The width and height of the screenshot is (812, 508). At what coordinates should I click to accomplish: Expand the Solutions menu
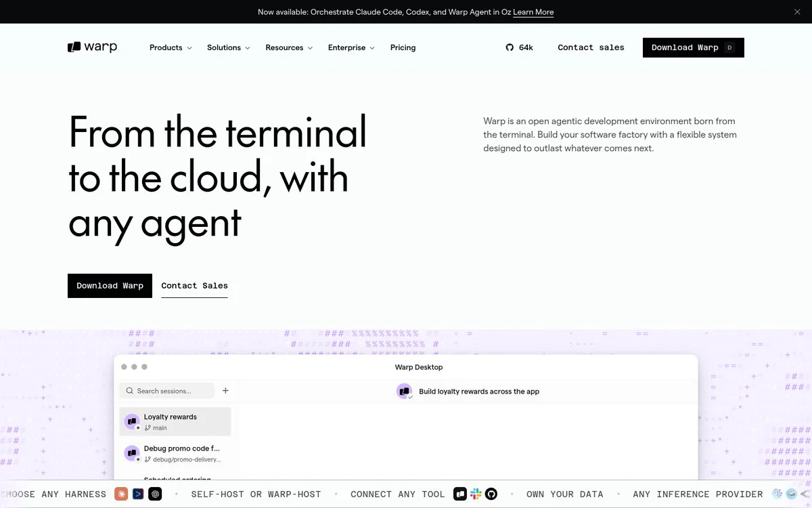point(229,47)
